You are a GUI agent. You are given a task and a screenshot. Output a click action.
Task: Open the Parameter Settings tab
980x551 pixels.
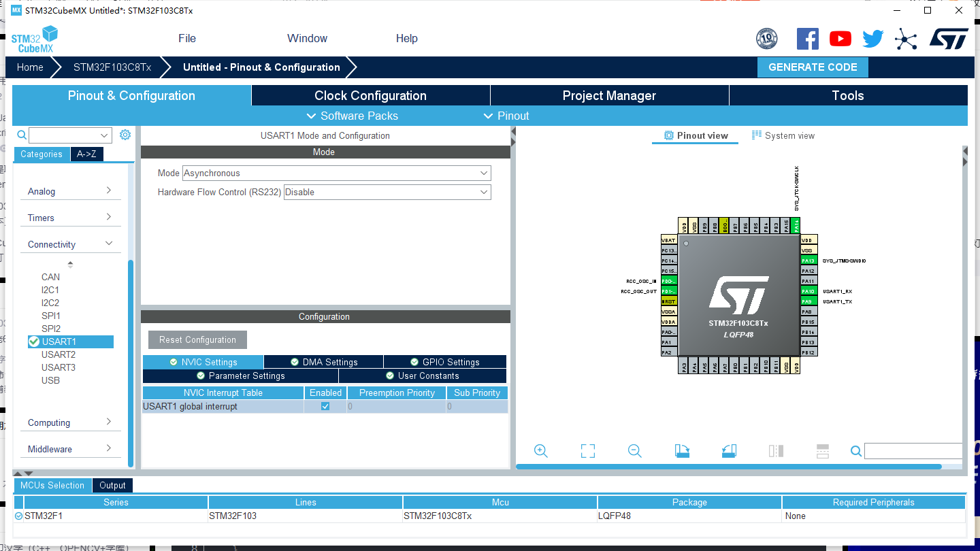click(240, 375)
